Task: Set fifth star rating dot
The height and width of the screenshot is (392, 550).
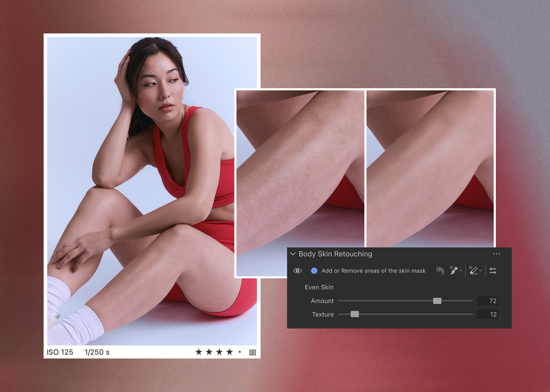Action: point(240,352)
